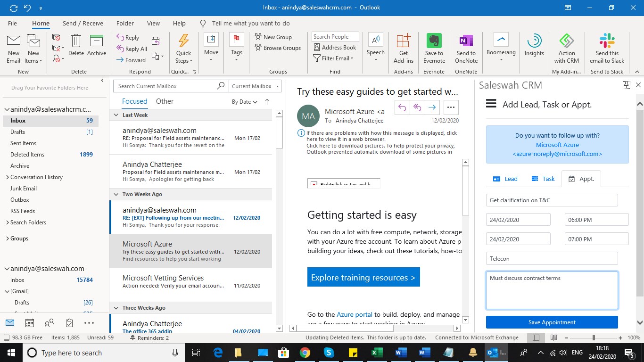Screen dimensions: 644x362
Task: Switch to Calendar view in navigation bar
Action: [29, 323]
